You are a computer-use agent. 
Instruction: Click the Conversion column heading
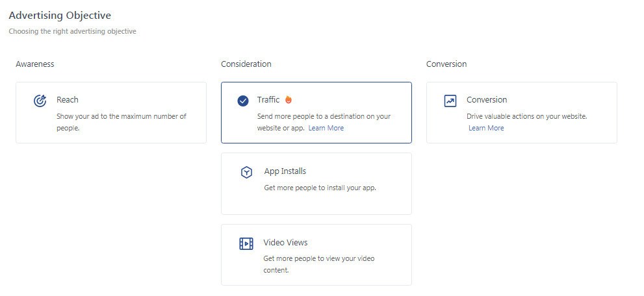(x=446, y=64)
